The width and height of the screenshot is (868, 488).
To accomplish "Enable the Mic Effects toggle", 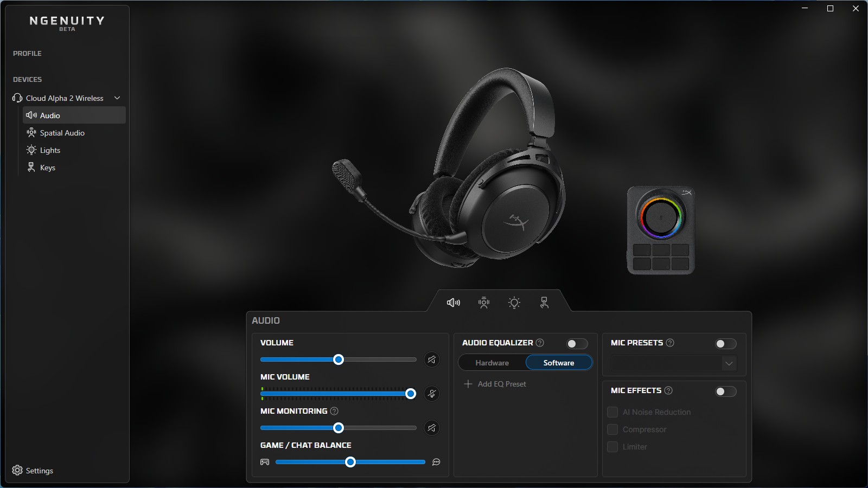I will pyautogui.click(x=725, y=391).
